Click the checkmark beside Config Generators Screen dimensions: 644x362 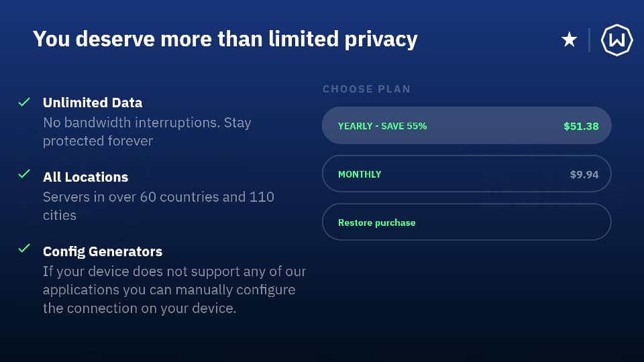tap(24, 249)
